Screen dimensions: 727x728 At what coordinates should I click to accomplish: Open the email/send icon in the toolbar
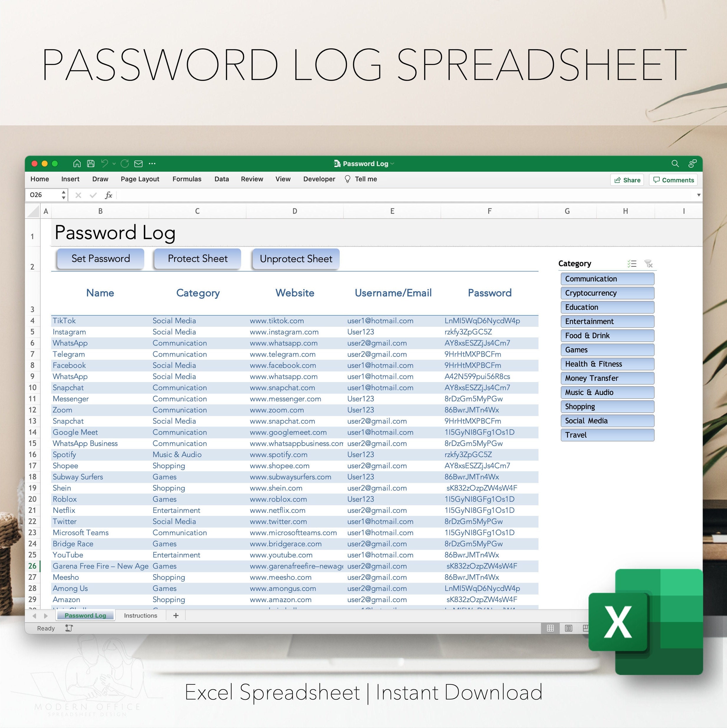(138, 164)
